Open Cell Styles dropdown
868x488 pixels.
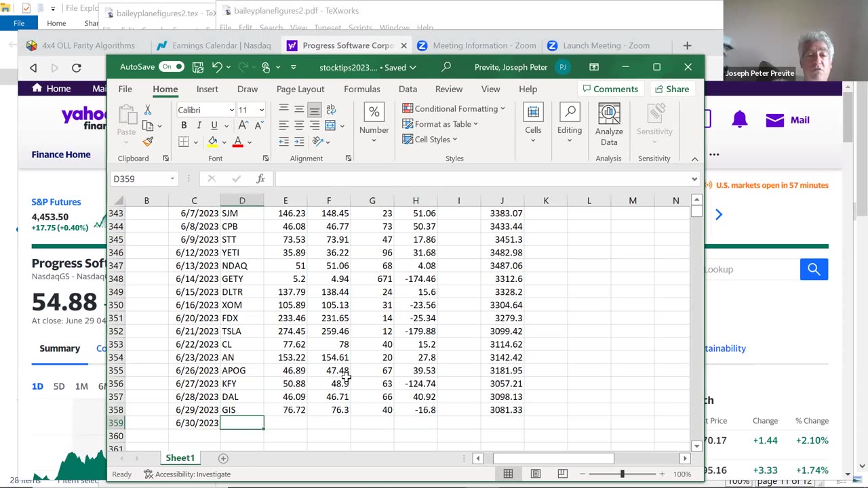coord(430,140)
